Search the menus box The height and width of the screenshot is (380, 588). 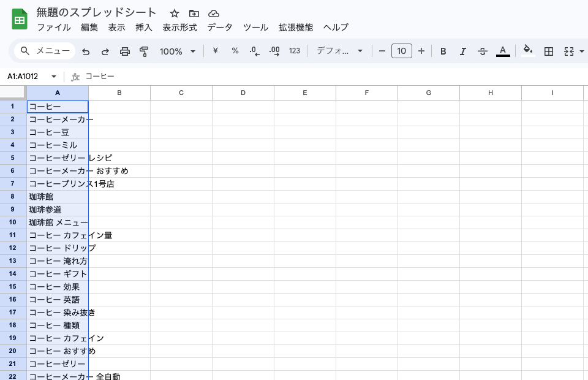tap(45, 51)
